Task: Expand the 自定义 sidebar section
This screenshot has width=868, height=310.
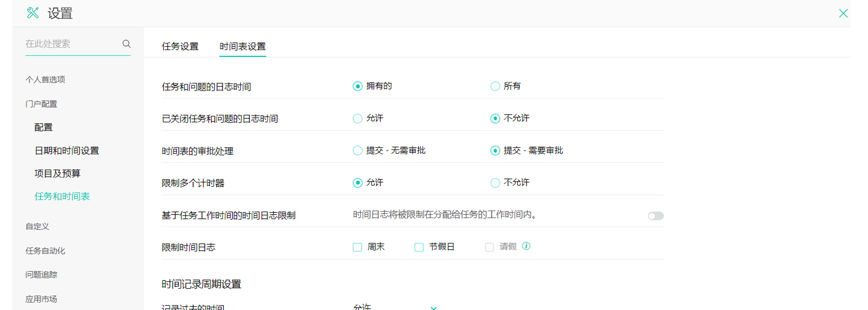Action: pyautogui.click(x=37, y=226)
